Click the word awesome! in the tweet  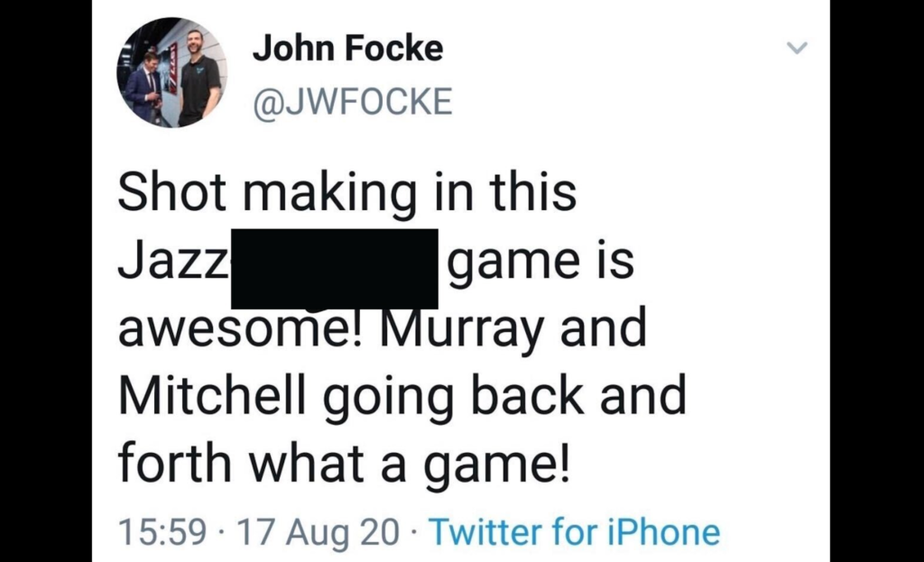241,330
